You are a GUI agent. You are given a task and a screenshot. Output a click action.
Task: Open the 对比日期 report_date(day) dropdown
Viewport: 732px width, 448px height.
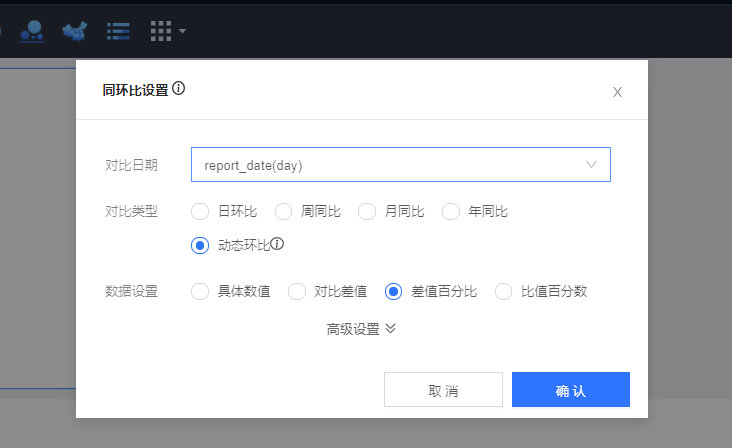tap(400, 165)
